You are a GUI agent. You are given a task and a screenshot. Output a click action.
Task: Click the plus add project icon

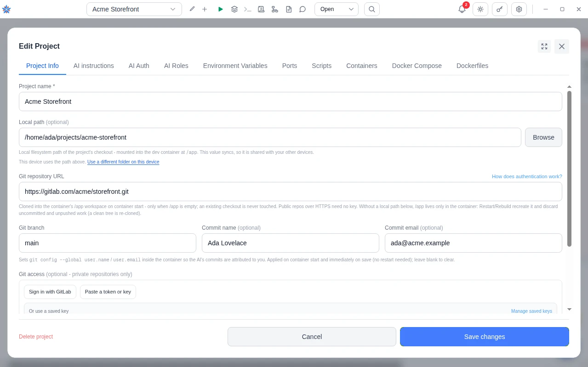pyautogui.click(x=205, y=9)
